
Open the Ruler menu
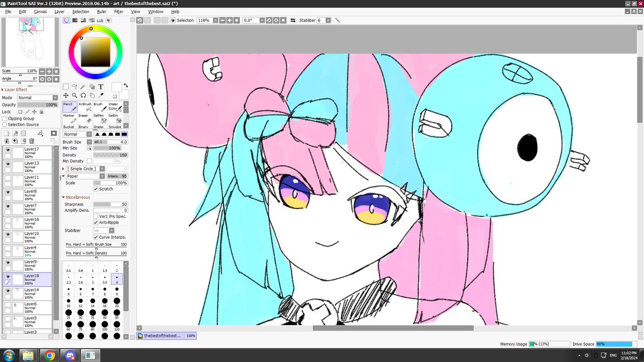pos(101,11)
